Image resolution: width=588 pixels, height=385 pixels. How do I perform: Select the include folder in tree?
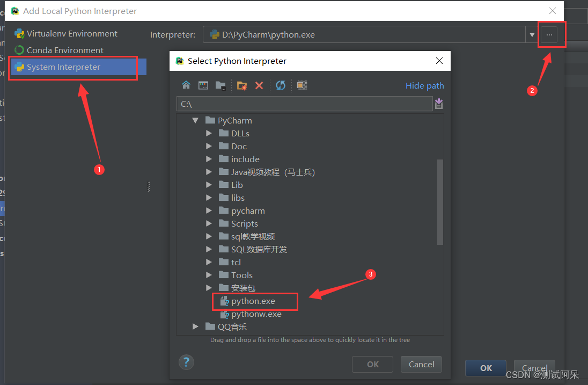click(239, 159)
